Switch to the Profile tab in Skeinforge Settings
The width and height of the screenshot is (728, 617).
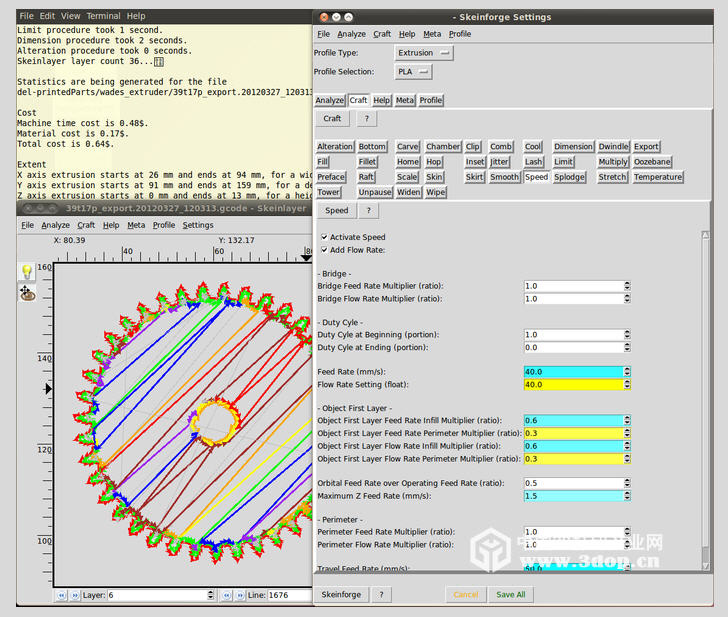click(x=431, y=100)
